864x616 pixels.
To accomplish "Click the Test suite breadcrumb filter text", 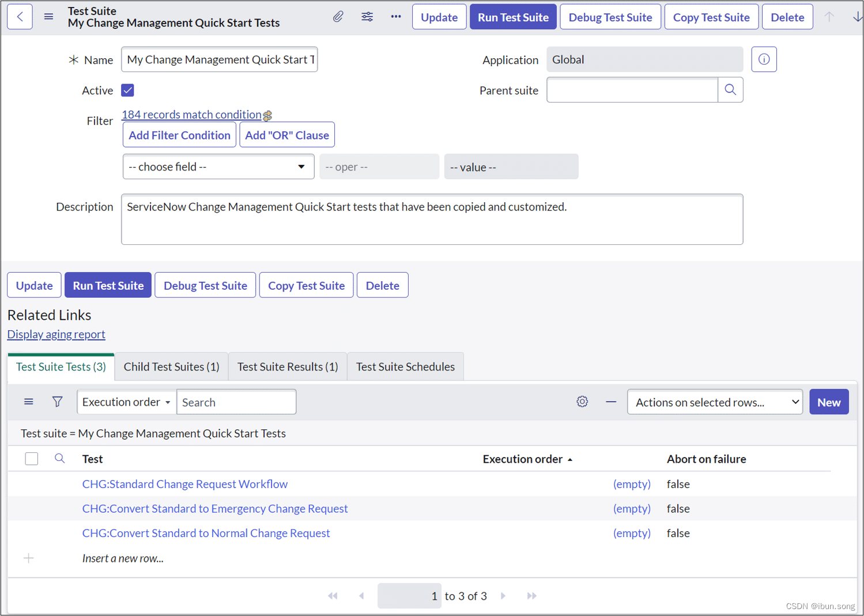I will pos(153,433).
